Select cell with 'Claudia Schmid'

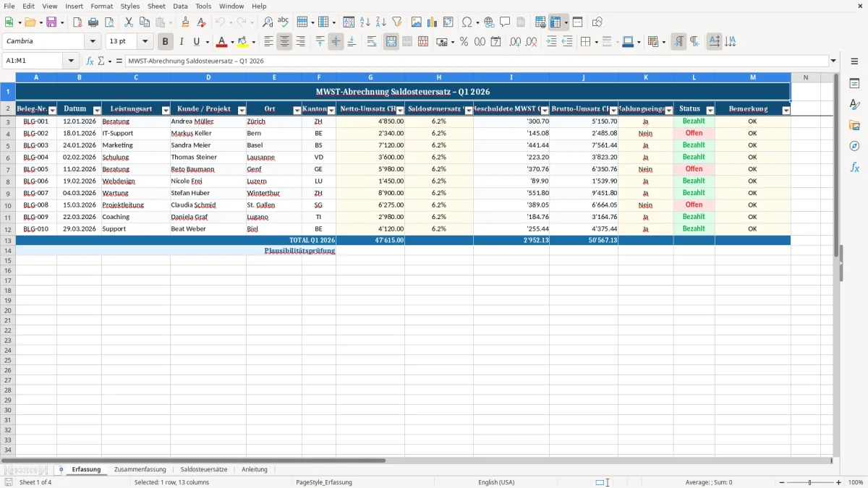[208, 205]
